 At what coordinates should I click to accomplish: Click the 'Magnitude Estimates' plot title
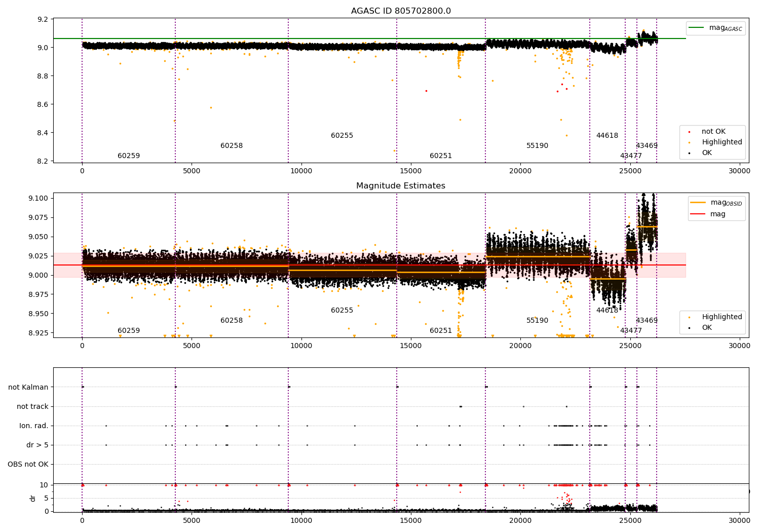(x=401, y=186)
